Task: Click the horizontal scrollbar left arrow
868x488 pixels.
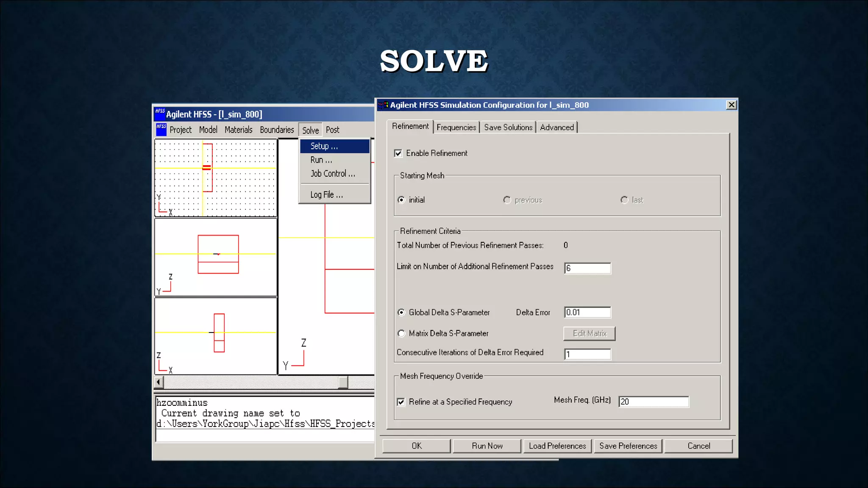Action: click(159, 382)
